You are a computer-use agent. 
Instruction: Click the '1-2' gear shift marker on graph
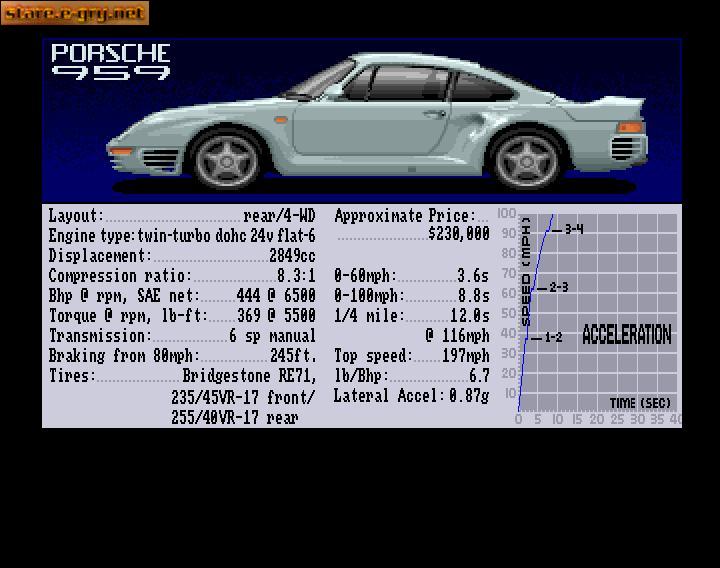[x=547, y=338]
